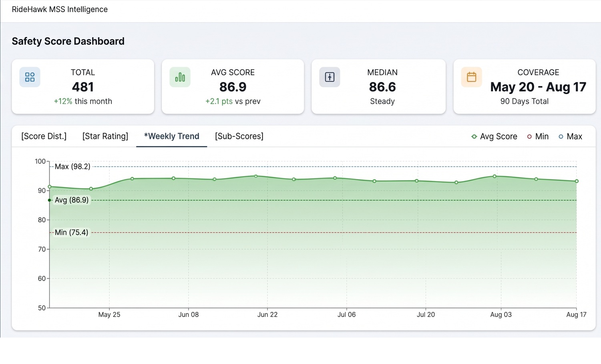The height and width of the screenshot is (364, 601).
Task: Click the dark dot at the Avg line start
Action: click(50, 200)
